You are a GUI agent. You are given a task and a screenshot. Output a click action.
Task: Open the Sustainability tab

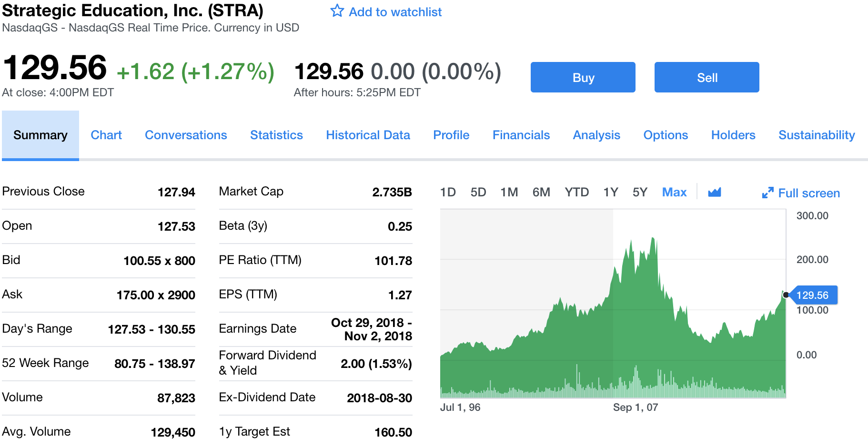pyautogui.click(x=817, y=135)
